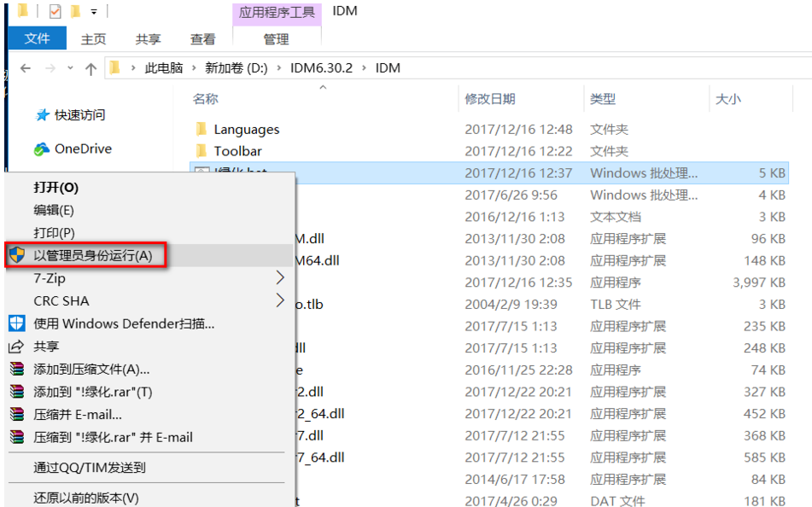Expand chevron after IDM6.30.2 in path
Viewport: 812px width, 507px height.
coord(364,67)
